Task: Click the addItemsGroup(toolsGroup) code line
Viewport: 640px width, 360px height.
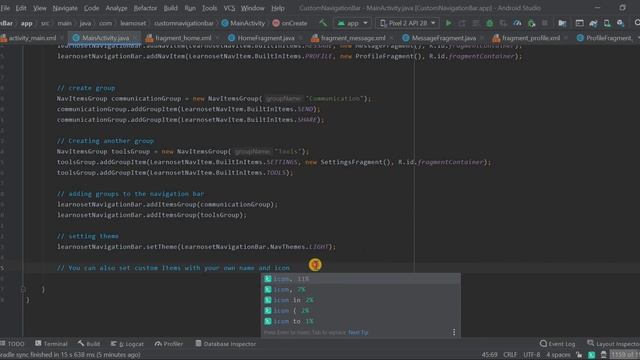Action: click(x=151, y=215)
